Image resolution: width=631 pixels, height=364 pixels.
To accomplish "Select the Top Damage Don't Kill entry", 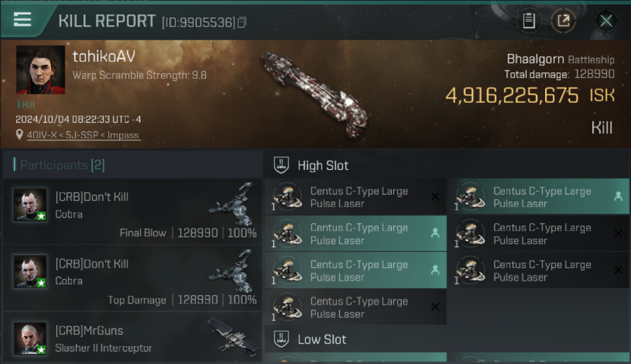I will pyautogui.click(x=132, y=279).
